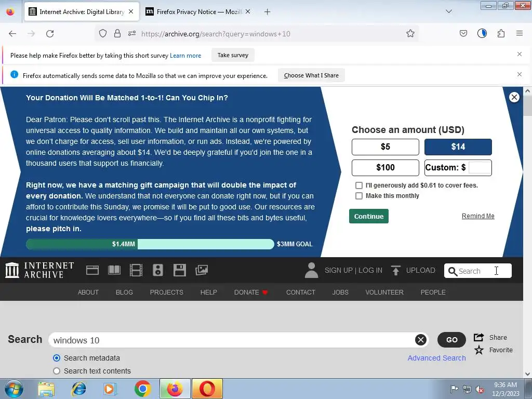The image size is (532, 399).
Task: Go back to the previous page
Action: point(12,34)
